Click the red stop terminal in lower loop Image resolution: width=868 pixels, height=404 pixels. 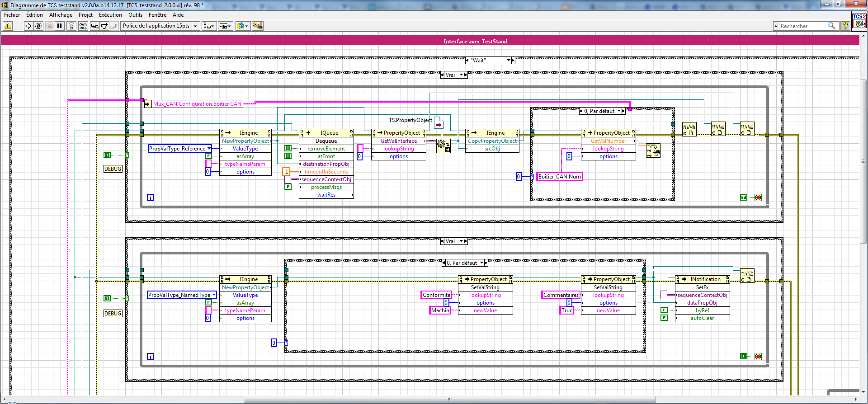pyautogui.click(x=758, y=357)
